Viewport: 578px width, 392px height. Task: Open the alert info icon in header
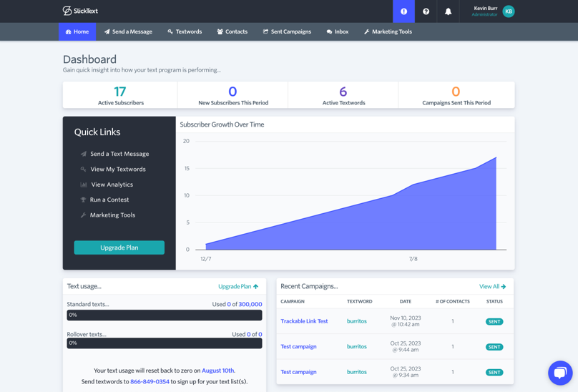[x=403, y=11]
